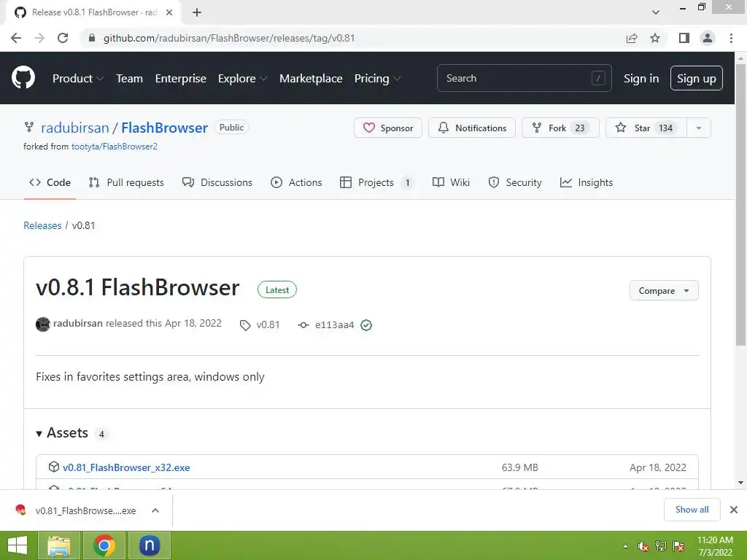
Task: Open Marketplace in header
Action: point(311,79)
